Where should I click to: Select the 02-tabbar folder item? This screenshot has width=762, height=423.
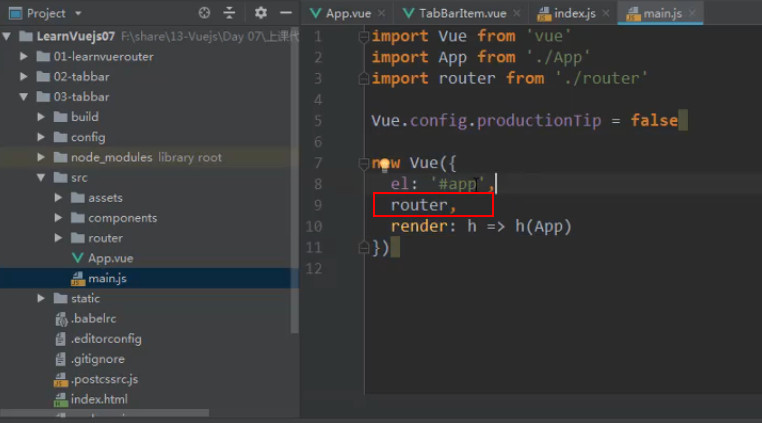81,76
